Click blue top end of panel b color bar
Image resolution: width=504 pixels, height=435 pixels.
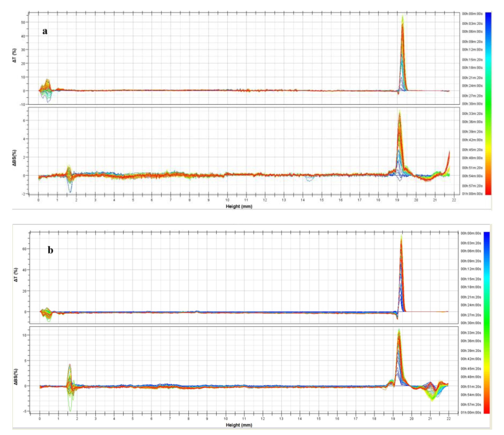[486, 234]
